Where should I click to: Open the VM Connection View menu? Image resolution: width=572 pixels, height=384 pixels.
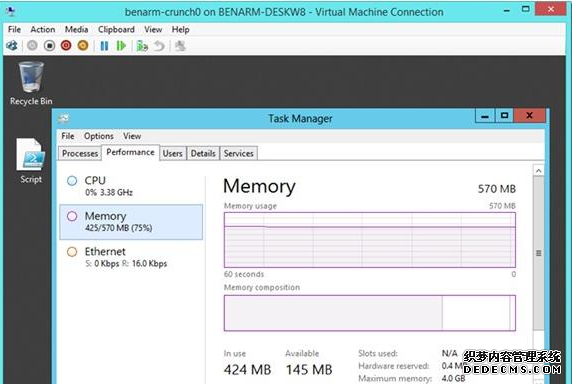pyautogui.click(x=153, y=30)
